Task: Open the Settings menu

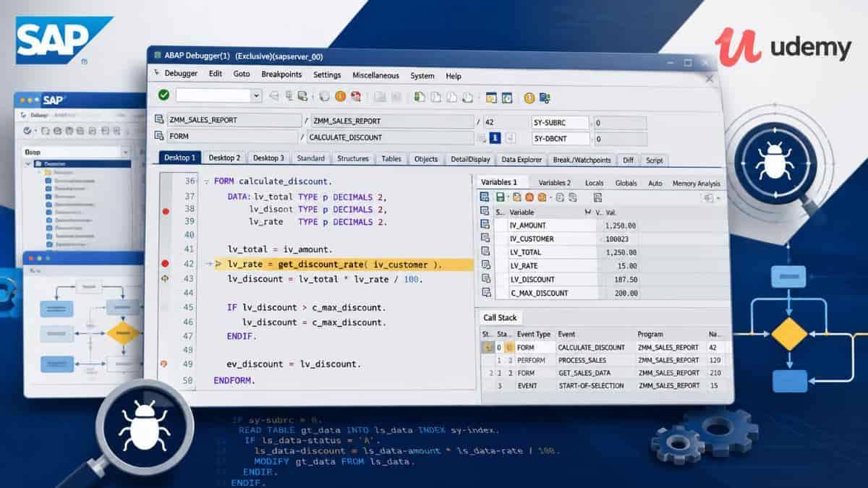Action: tap(327, 74)
